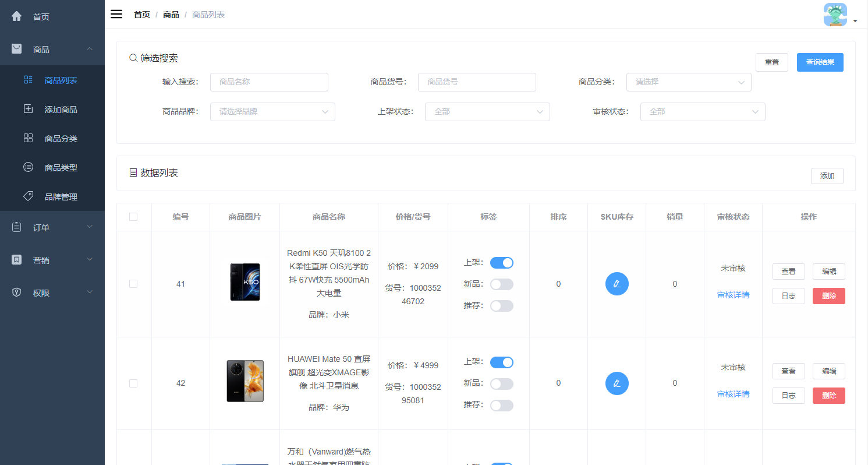Viewport: 868px width, 465px height.
Task: Click the home icon in sidebar
Action: [17, 16]
